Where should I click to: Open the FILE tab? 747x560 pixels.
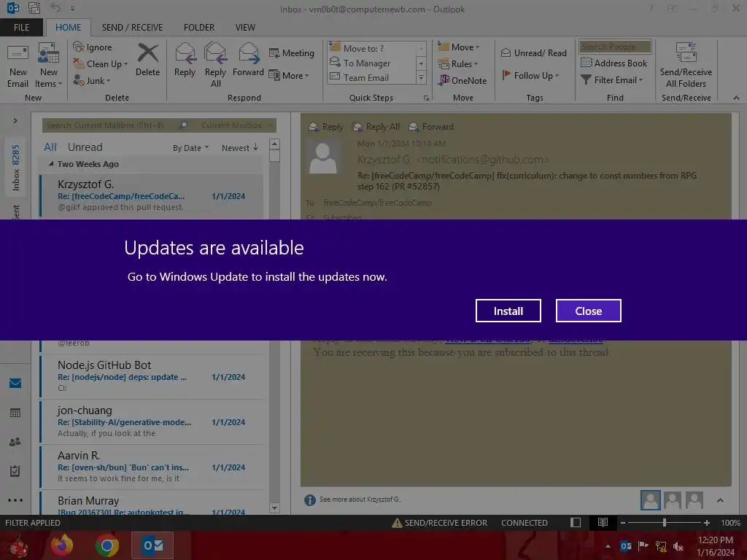click(21, 28)
